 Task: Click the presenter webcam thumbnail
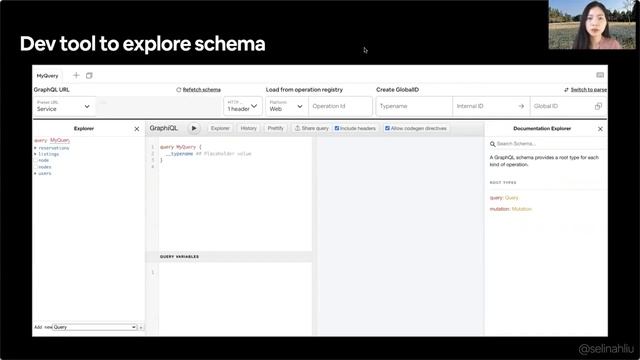pyautogui.click(x=592, y=24)
